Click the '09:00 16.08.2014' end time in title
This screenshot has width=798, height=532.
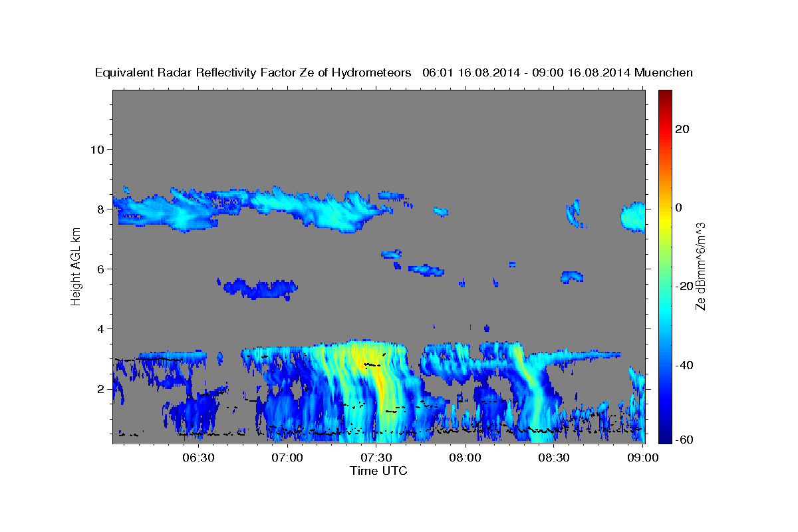[x=580, y=73]
